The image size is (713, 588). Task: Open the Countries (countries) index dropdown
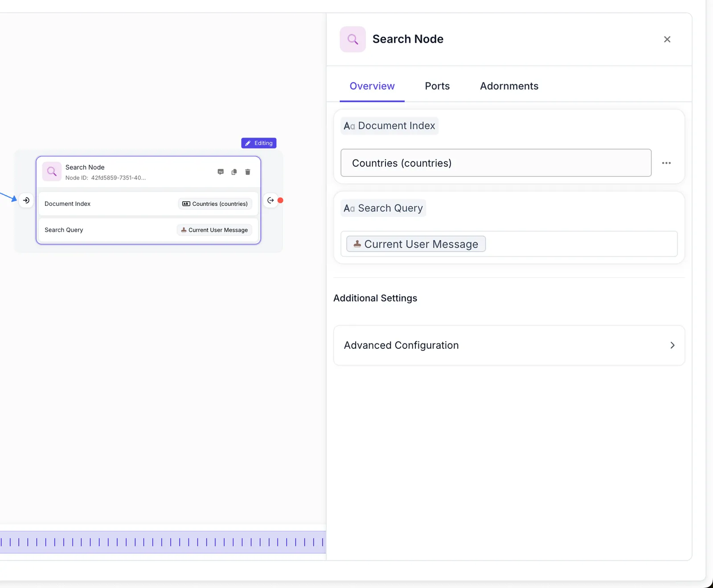pos(496,163)
